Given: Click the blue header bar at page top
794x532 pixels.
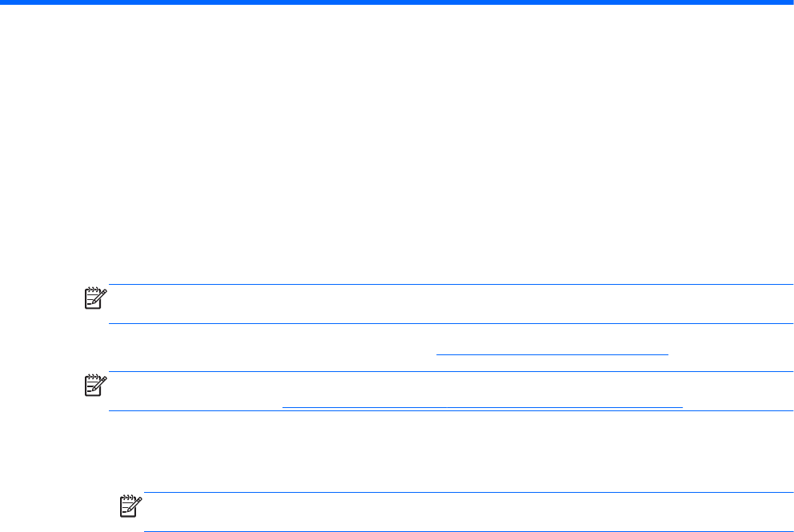Looking at the screenshot, I should [397, 3].
